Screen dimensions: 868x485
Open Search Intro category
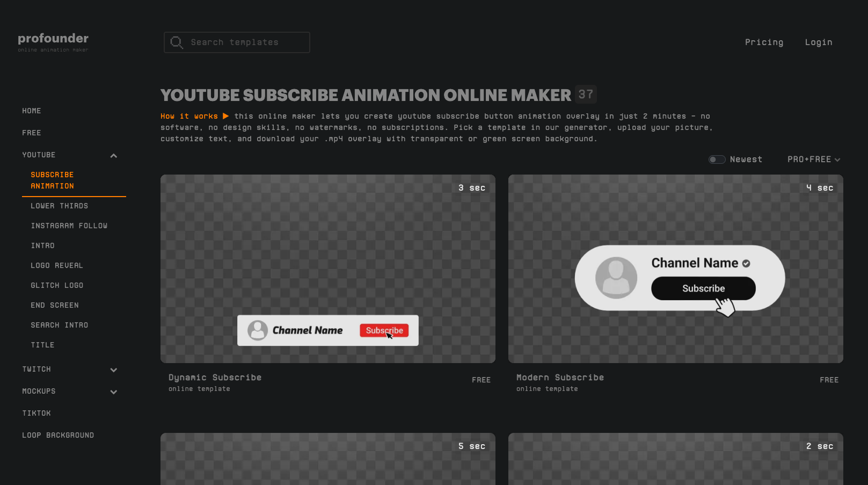60,325
